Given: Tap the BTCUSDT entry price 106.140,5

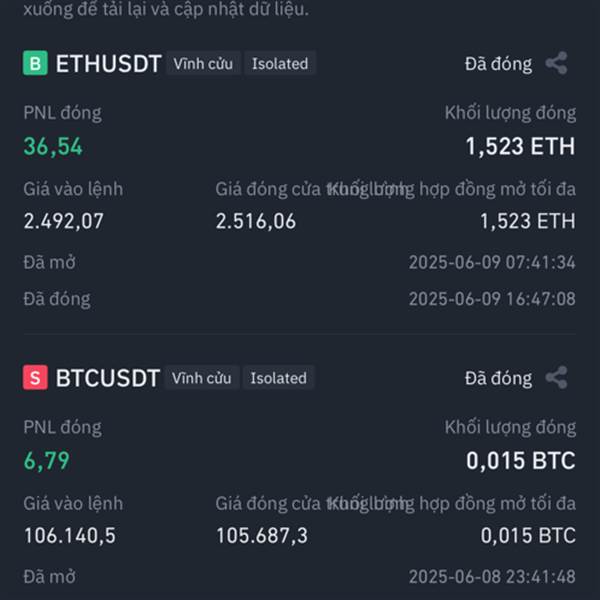Looking at the screenshot, I should point(70,536).
